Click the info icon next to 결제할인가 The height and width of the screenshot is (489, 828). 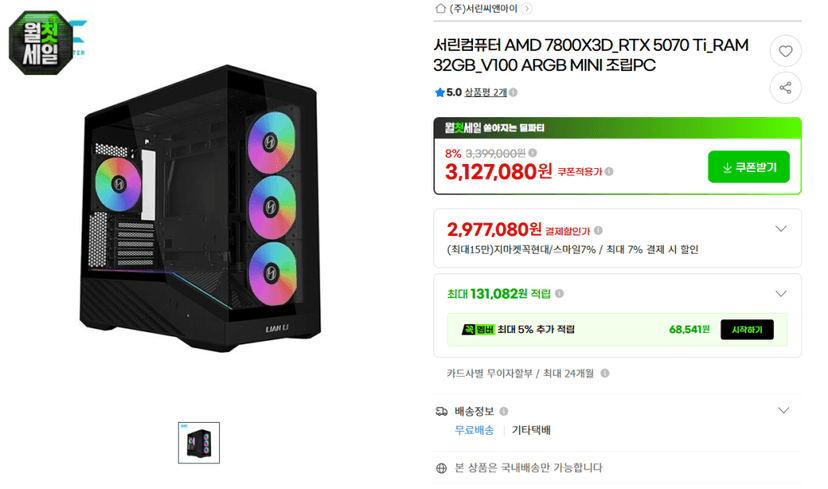[x=598, y=231]
